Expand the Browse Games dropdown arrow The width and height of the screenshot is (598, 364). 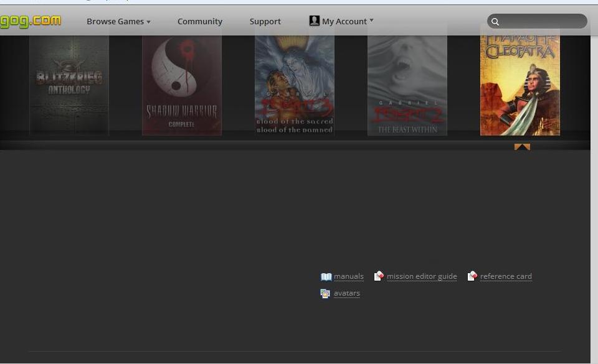[x=148, y=22]
